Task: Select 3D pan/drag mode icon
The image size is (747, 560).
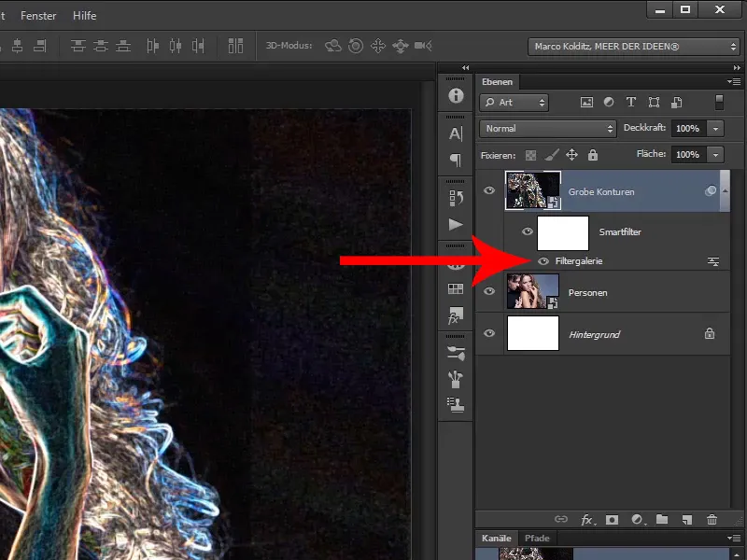Action: click(x=378, y=46)
